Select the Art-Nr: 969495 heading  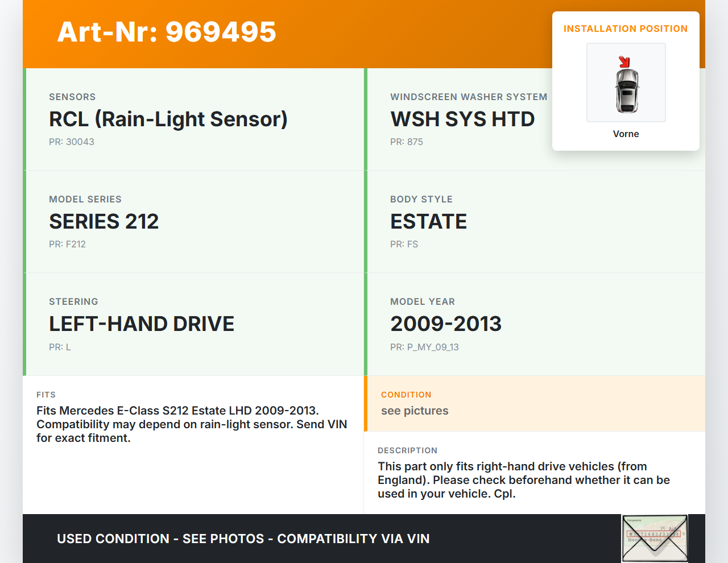pos(167,32)
